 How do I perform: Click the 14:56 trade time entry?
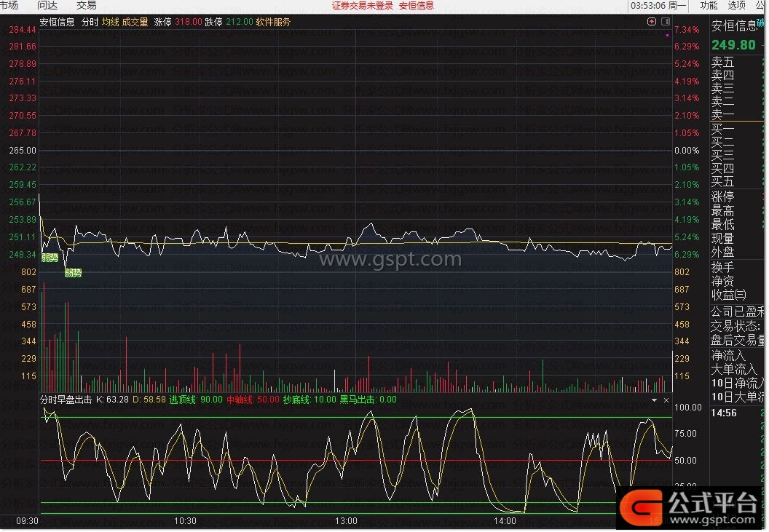click(724, 413)
